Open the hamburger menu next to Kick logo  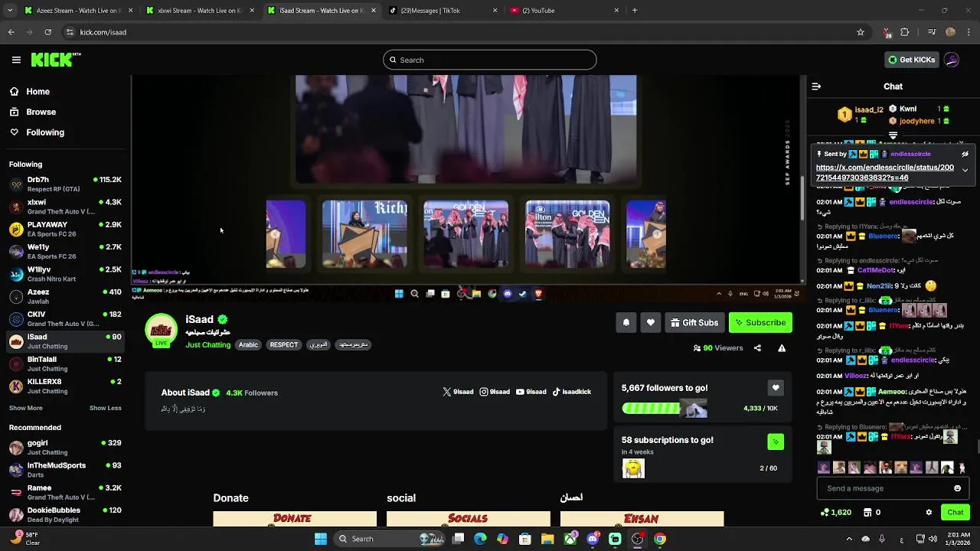point(16,60)
